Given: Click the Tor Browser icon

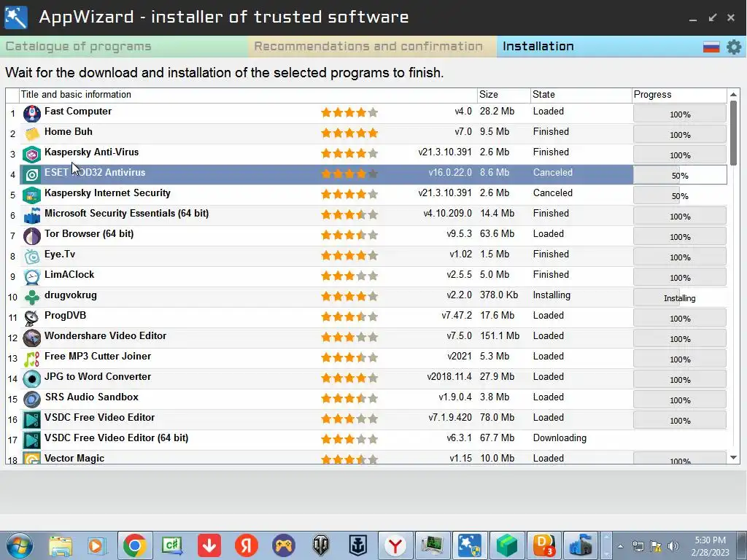Looking at the screenshot, I should pos(32,236).
